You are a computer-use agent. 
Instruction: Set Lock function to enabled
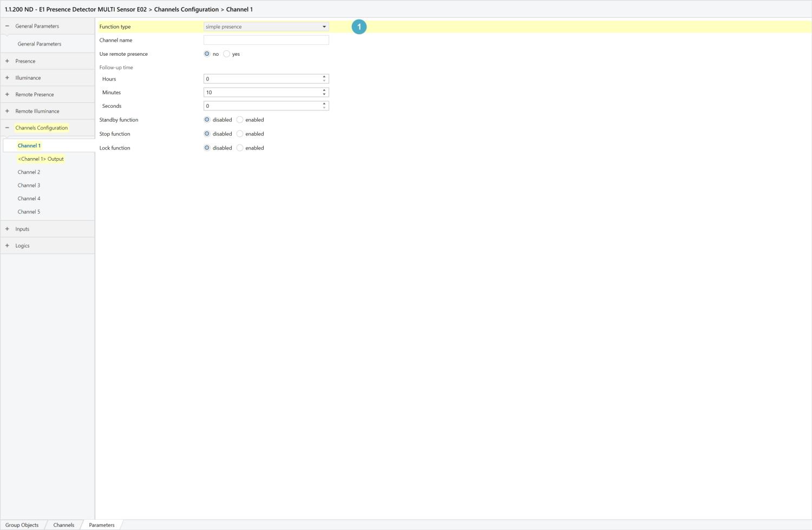[240, 148]
